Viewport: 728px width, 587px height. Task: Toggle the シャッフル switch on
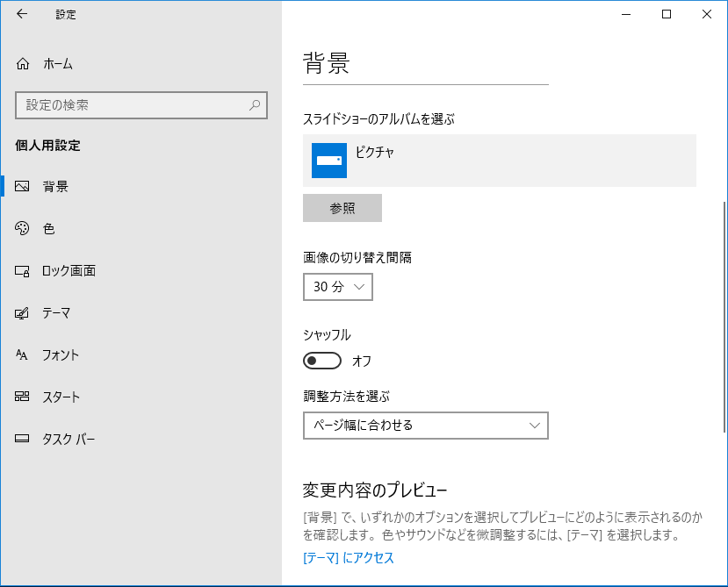[x=321, y=361]
